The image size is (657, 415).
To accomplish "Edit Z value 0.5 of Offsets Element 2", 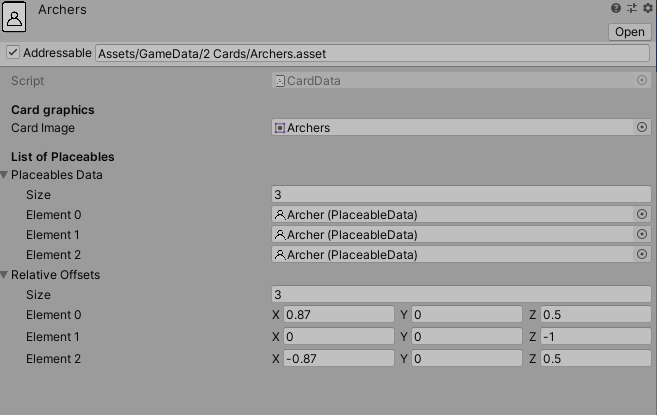I will pos(595,358).
